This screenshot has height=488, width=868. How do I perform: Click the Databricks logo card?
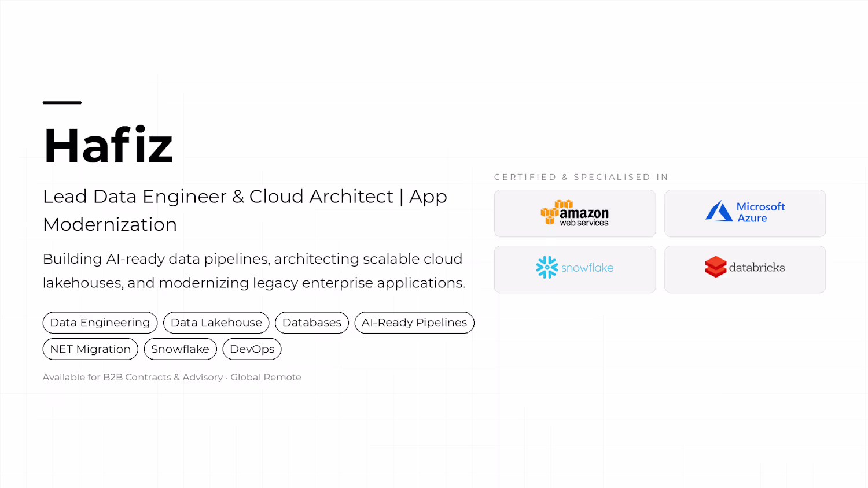745,269
